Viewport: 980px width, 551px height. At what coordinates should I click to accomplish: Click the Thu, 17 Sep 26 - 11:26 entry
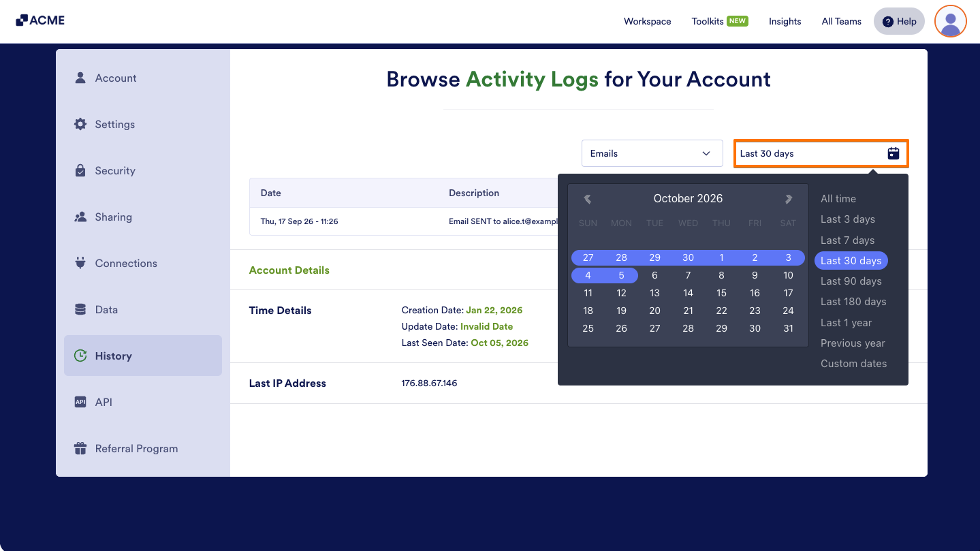(299, 221)
